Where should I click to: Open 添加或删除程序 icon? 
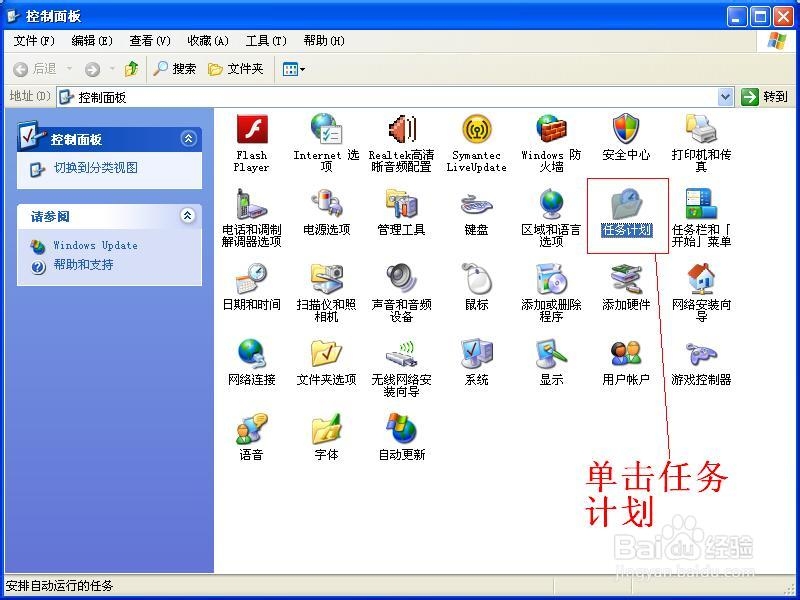(551, 279)
